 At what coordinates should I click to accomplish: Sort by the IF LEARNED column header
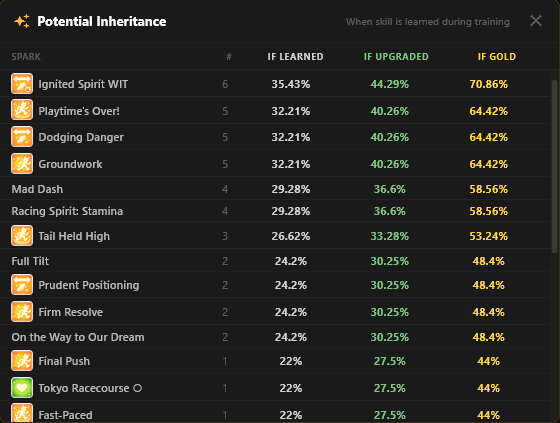coord(295,56)
